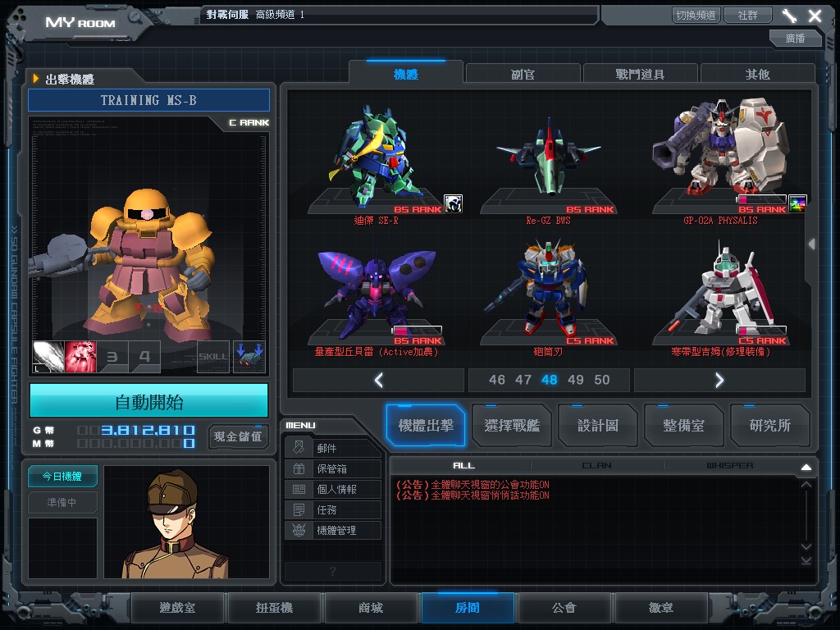
Task: Select the first weapon skill slot icon
Action: point(48,357)
